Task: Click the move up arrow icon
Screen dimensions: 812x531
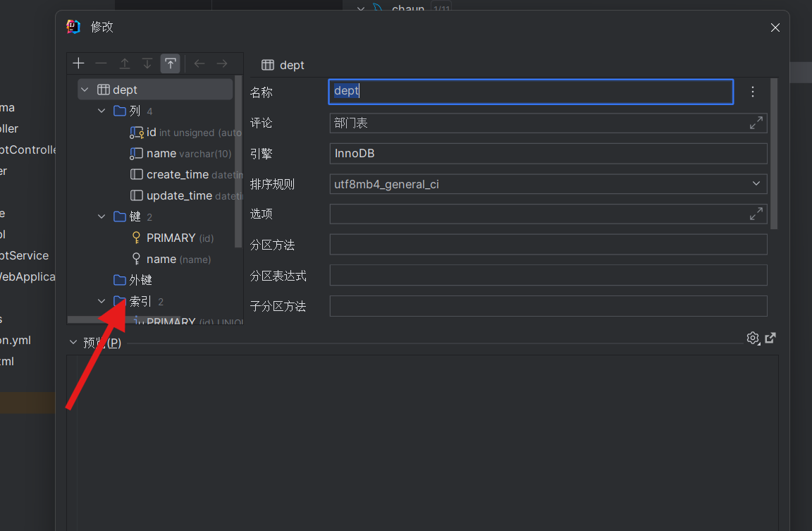Action: pos(125,63)
